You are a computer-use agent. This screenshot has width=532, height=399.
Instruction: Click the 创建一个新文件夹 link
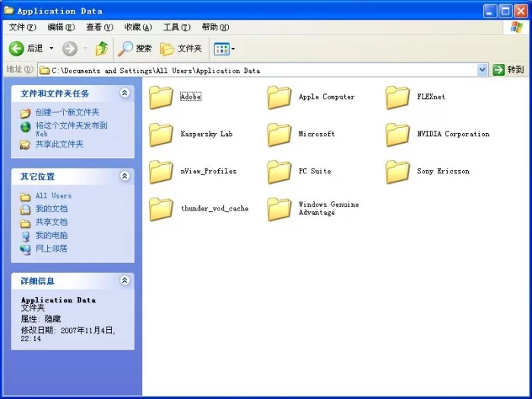coord(68,112)
